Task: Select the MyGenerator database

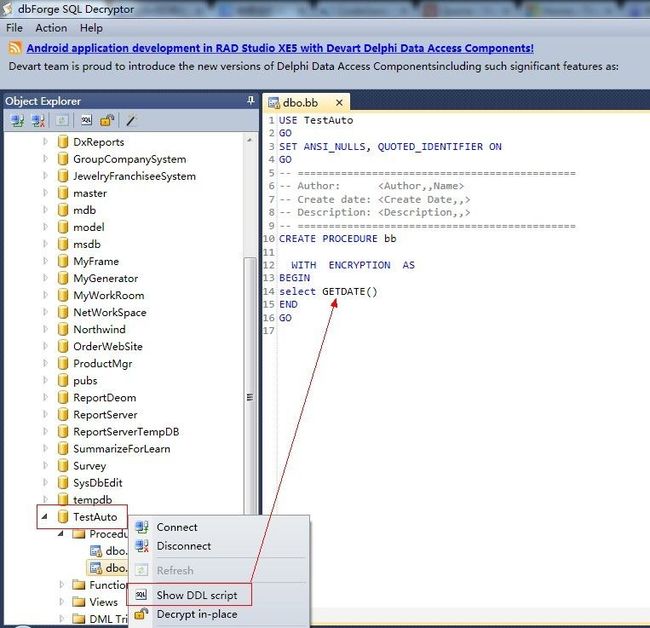Action: [106, 278]
